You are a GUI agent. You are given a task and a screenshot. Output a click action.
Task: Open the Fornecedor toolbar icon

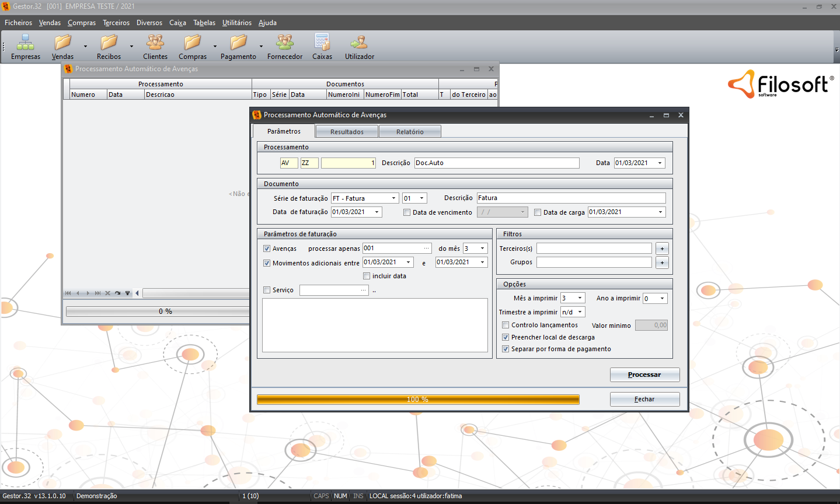tap(284, 43)
